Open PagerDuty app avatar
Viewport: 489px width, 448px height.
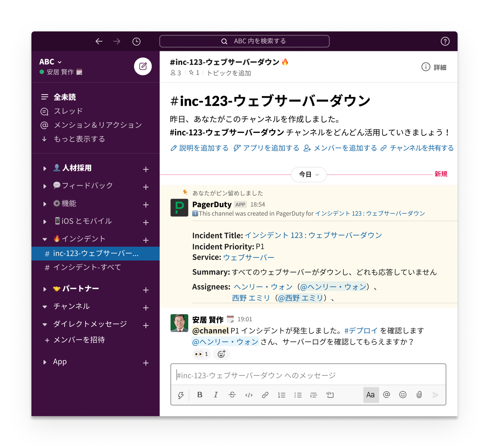coord(179,208)
